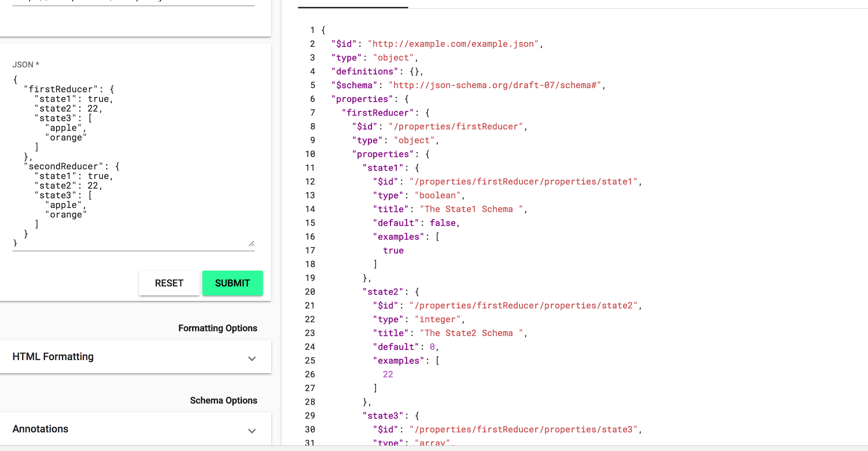The height and width of the screenshot is (451, 868).
Task: Expand the Annotations panel
Action: coord(41,429)
